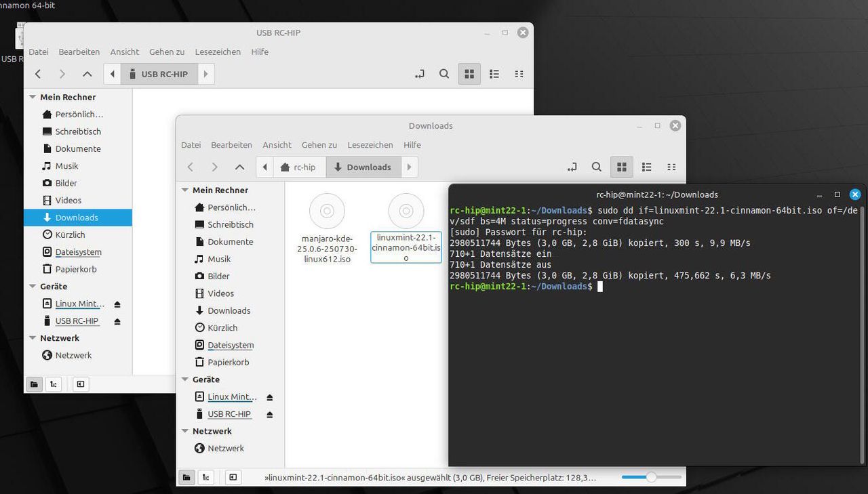The width and height of the screenshot is (868, 494).
Task: Show places sidebar in Downloads window statusbar
Action: (186, 477)
